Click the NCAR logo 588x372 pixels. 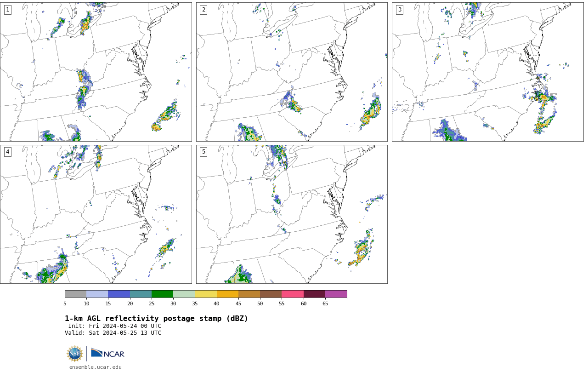tap(107, 353)
